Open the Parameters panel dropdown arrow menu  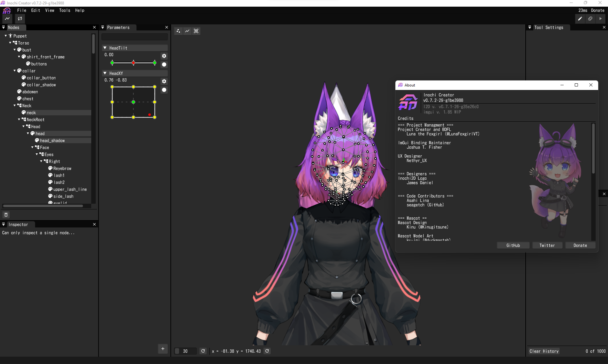103,28
